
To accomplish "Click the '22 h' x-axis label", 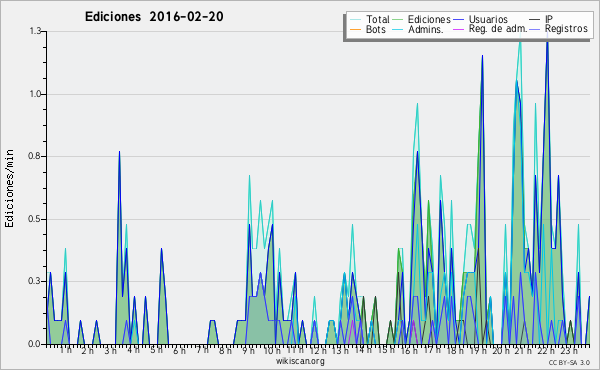I will coord(546,351).
